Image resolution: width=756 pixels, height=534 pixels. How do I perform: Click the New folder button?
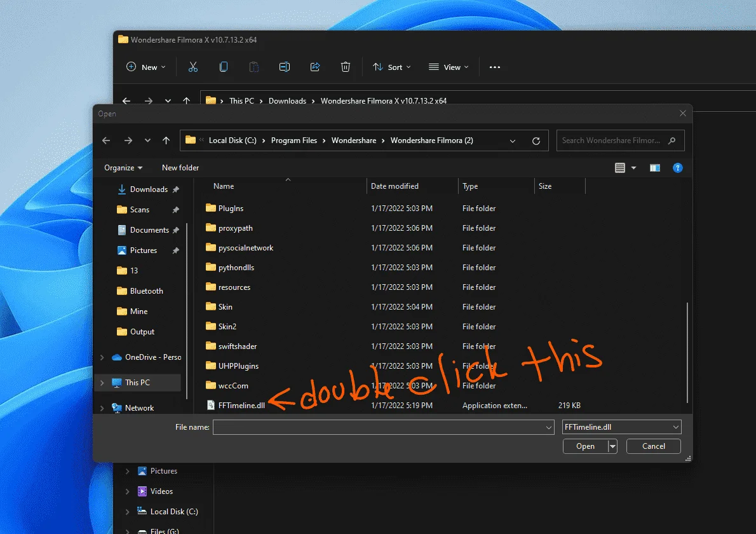point(180,168)
